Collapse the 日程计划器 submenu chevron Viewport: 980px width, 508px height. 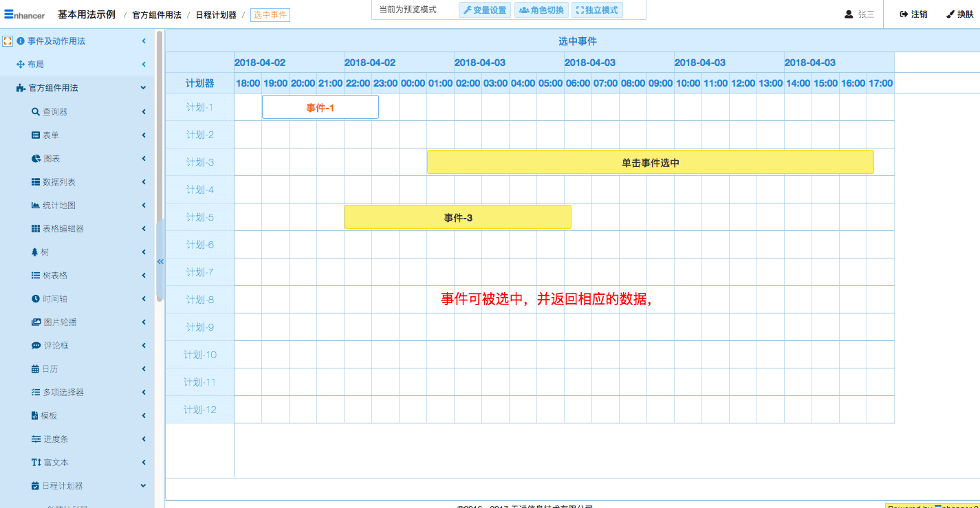click(143, 486)
